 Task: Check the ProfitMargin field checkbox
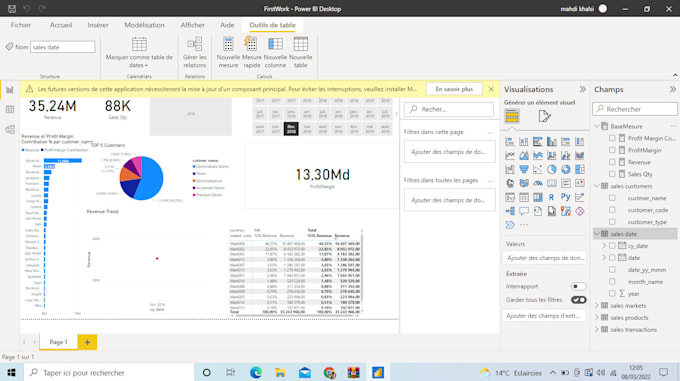pos(612,150)
